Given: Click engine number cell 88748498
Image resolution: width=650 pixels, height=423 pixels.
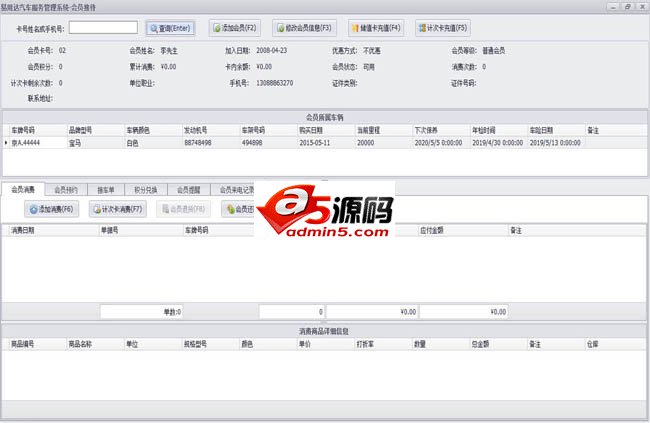Looking at the screenshot, I should pyautogui.click(x=211, y=143).
